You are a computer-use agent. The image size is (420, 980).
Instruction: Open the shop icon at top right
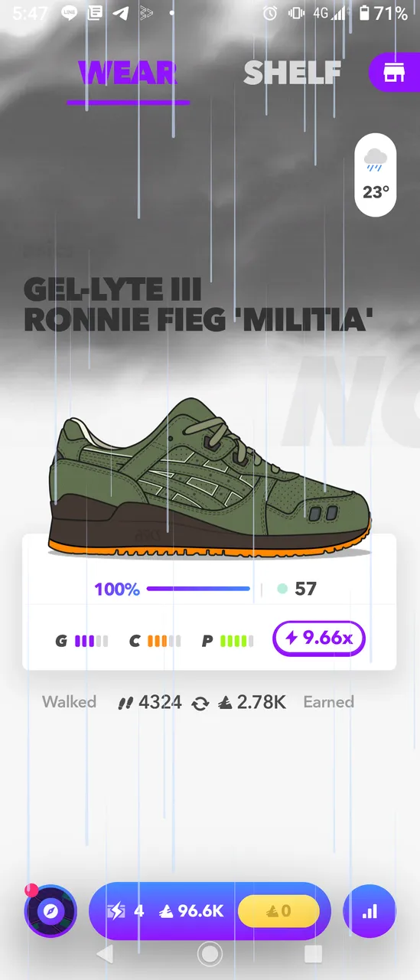pos(395,73)
